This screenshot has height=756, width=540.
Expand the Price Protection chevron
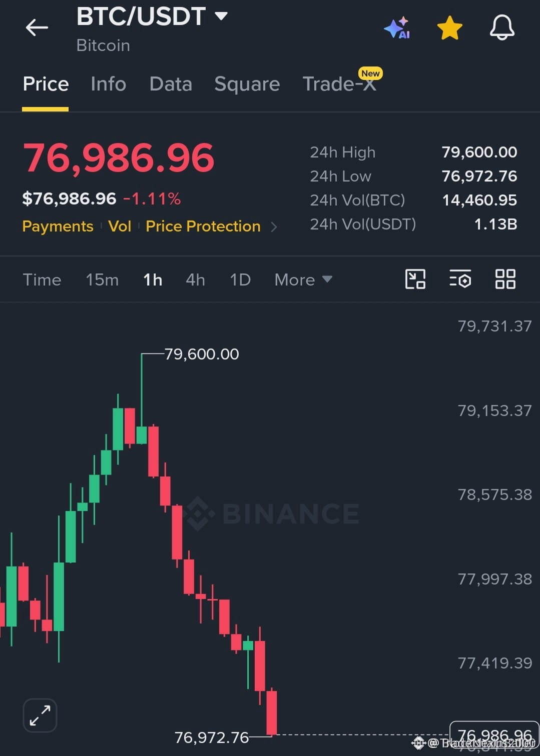pyautogui.click(x=274, y=227)
